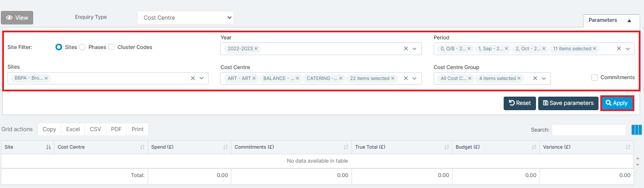Apply the selected parameters
This screenshot has height=188, width=644.
point(617,103)
